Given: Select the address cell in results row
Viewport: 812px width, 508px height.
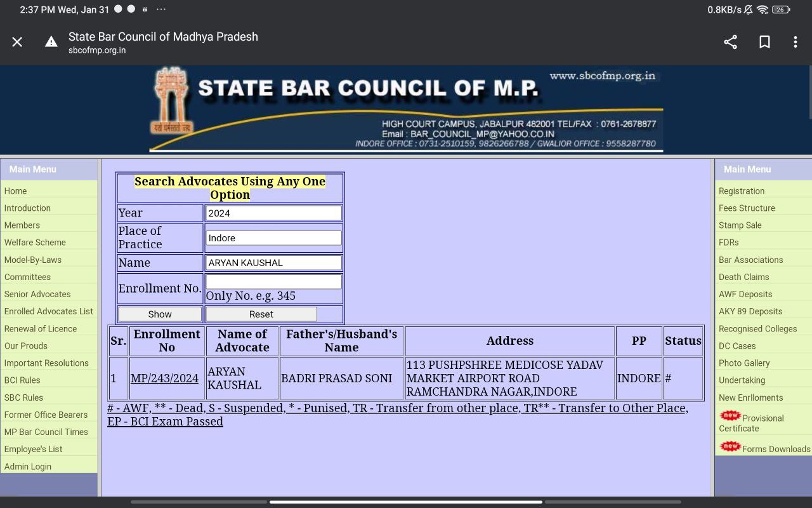Looking at the screenshot, I should [510, 378].
